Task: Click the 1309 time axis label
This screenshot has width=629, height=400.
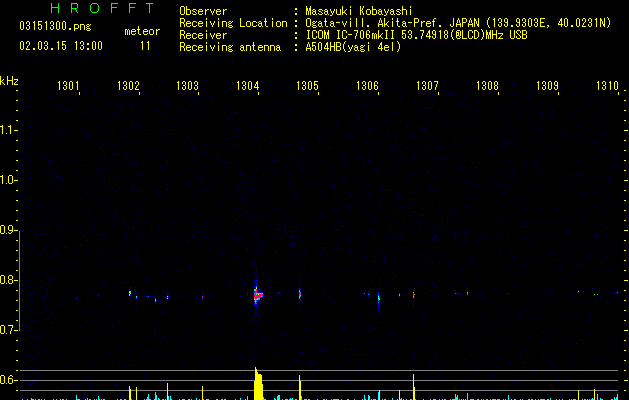Action: tap(548, 86)
